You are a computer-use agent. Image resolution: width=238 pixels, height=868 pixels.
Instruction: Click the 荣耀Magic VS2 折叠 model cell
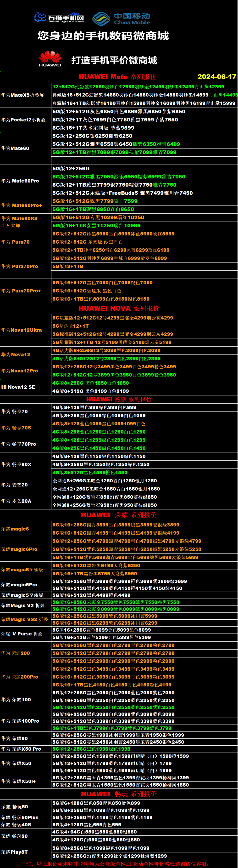click(x=26, y=619)
